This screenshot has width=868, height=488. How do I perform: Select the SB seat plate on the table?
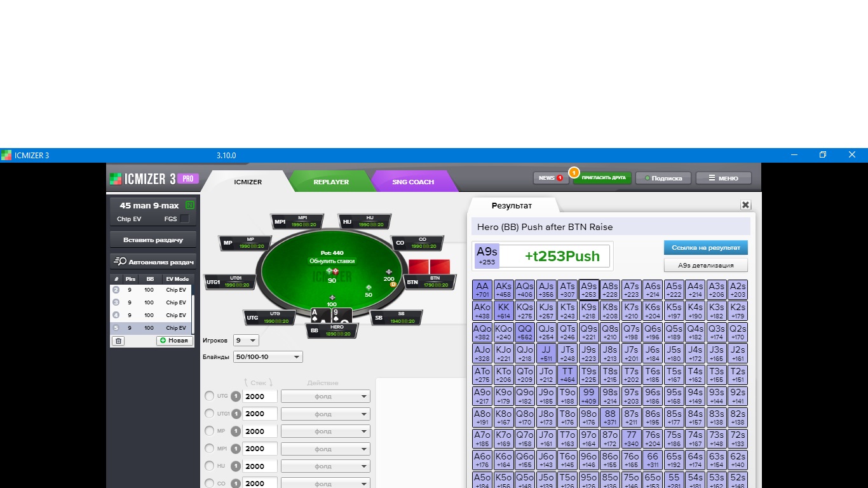tap(396, 317)
